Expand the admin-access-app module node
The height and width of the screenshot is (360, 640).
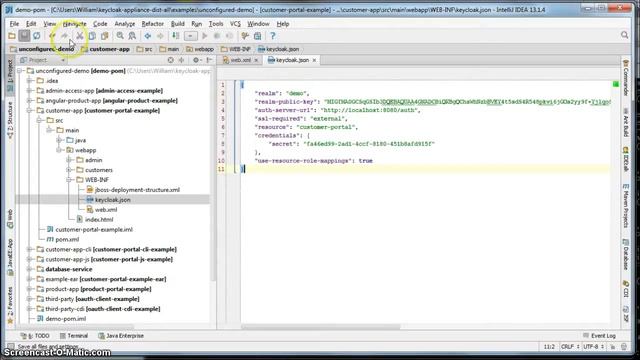click(x=29, y=91)
